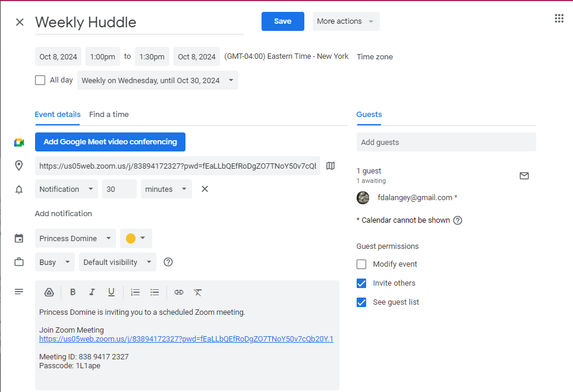Open the location map preview icon
Screen dimensions: 573x392
(x=330, y=166)
